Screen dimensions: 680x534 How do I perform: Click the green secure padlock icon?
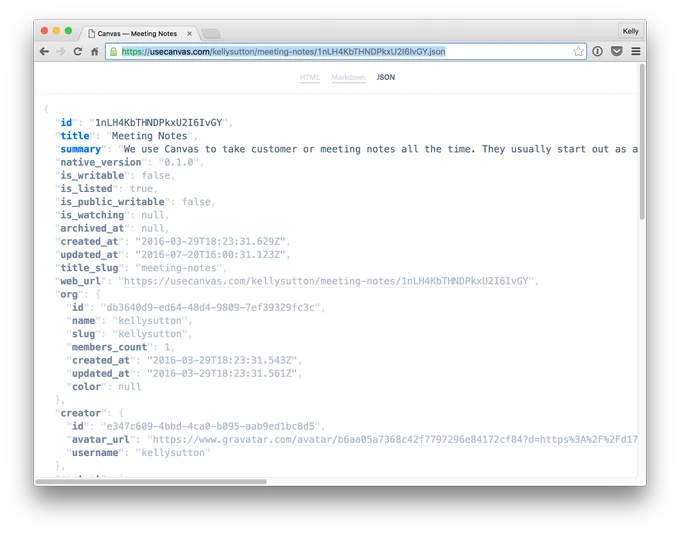click(114, 52)
